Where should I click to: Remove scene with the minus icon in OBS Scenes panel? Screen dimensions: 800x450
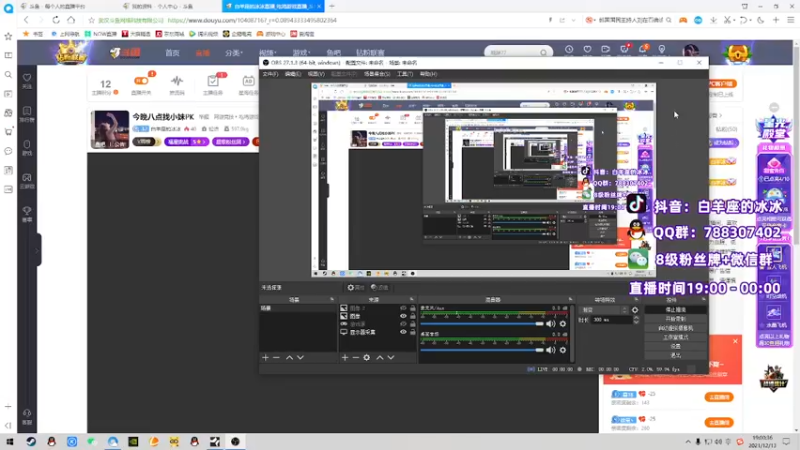[x=276, y=358]
